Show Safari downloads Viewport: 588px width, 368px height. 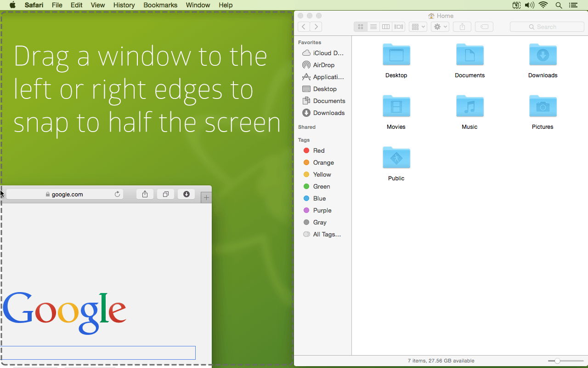pos(187,194)
